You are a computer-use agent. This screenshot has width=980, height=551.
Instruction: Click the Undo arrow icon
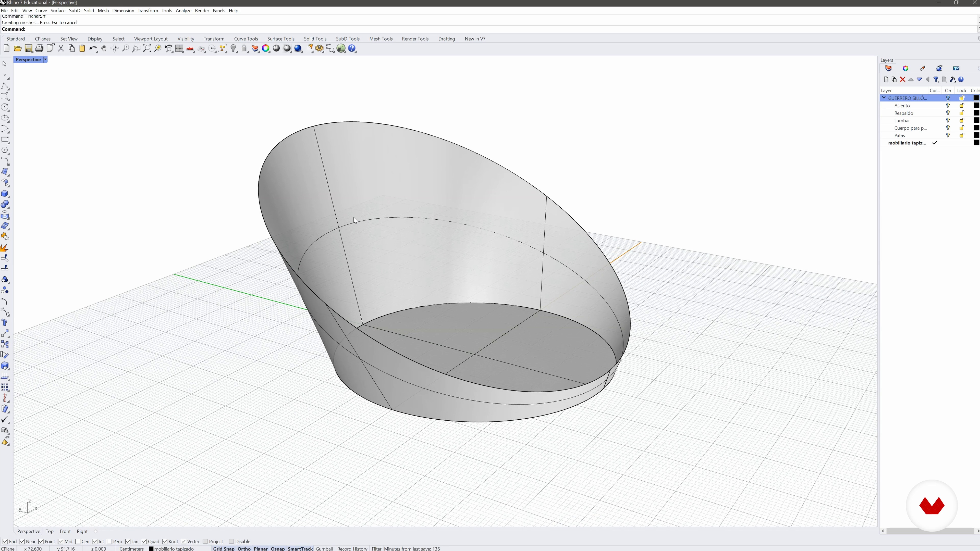pyautogui.click(x=93, y=48)
